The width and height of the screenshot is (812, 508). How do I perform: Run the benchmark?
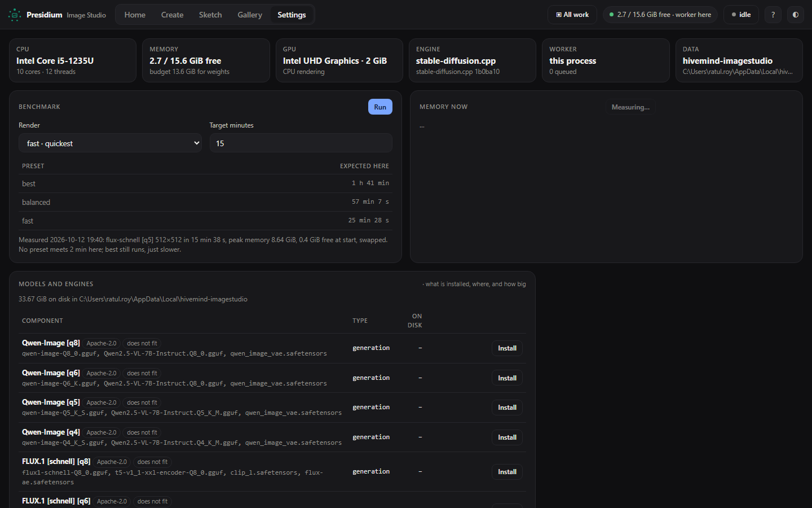380,107
